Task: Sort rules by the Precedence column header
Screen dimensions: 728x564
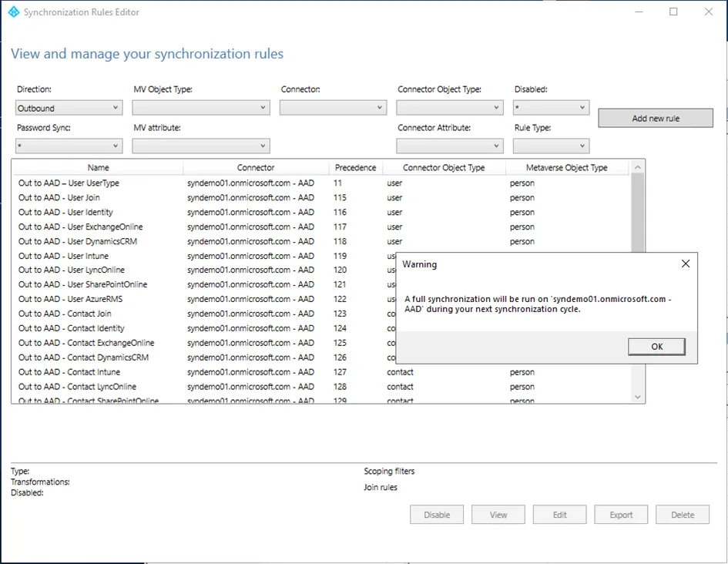Action: pyautogui.click(x=355, y=167)
